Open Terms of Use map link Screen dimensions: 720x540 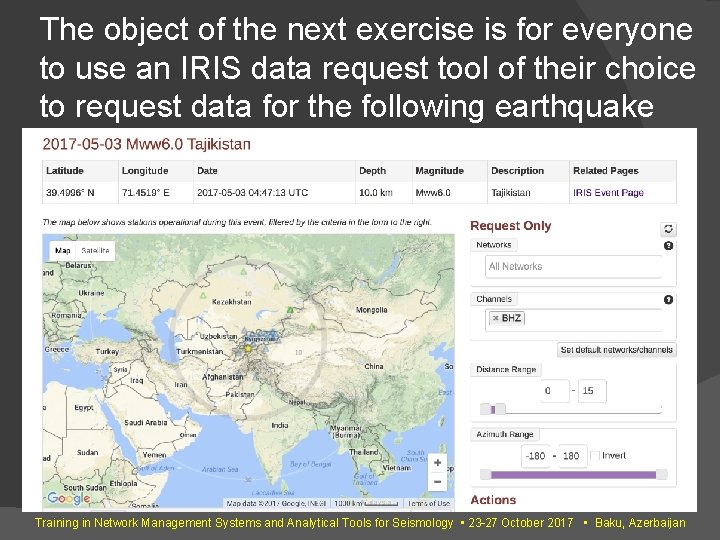[x=428, y=503]
